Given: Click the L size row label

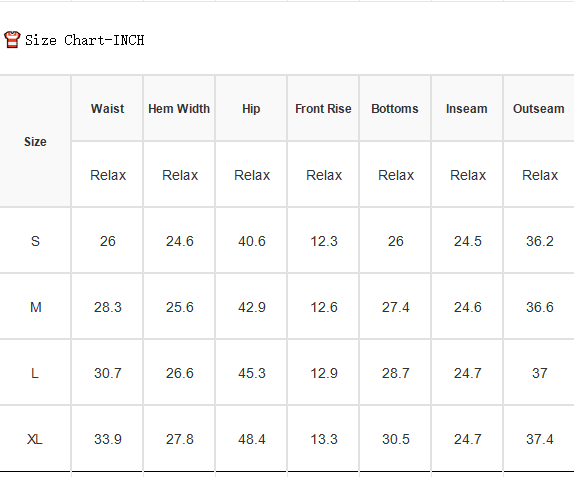Looking at the screenshot, I should pyautogui.click(x=35, y=373).
